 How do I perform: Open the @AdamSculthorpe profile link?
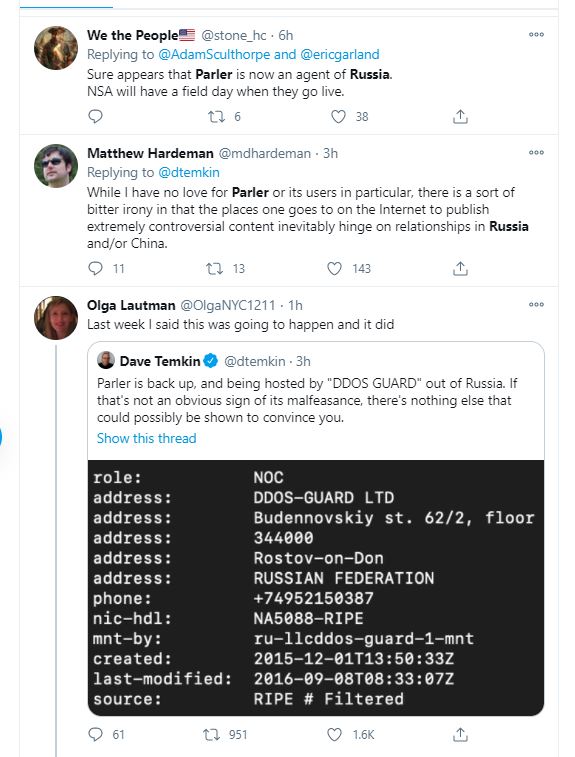tap(214, 55)
